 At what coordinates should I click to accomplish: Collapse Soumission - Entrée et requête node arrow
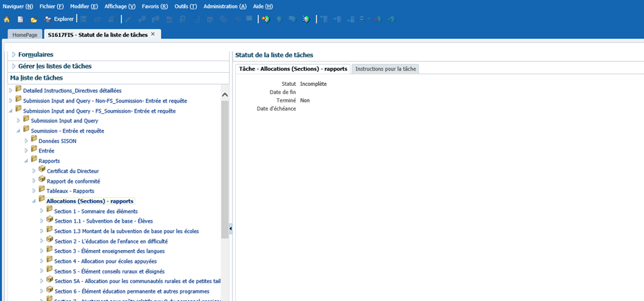click(x=18, y=131)
